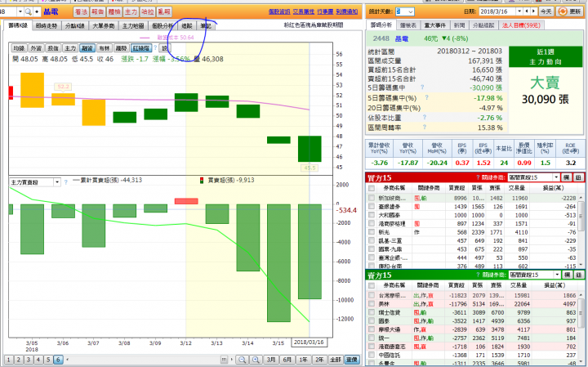Open the 到價通知 link

[347, 12]
